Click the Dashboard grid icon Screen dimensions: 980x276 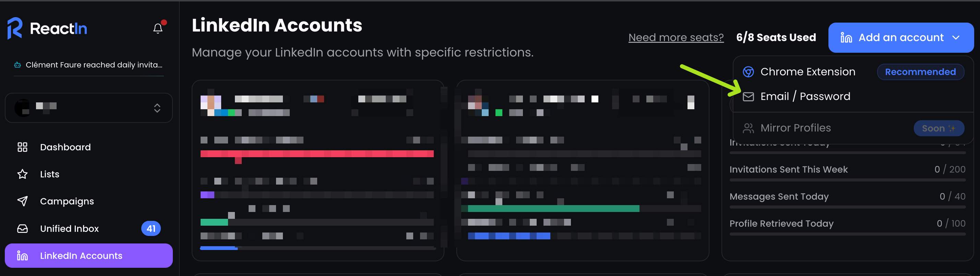[22, 147]
